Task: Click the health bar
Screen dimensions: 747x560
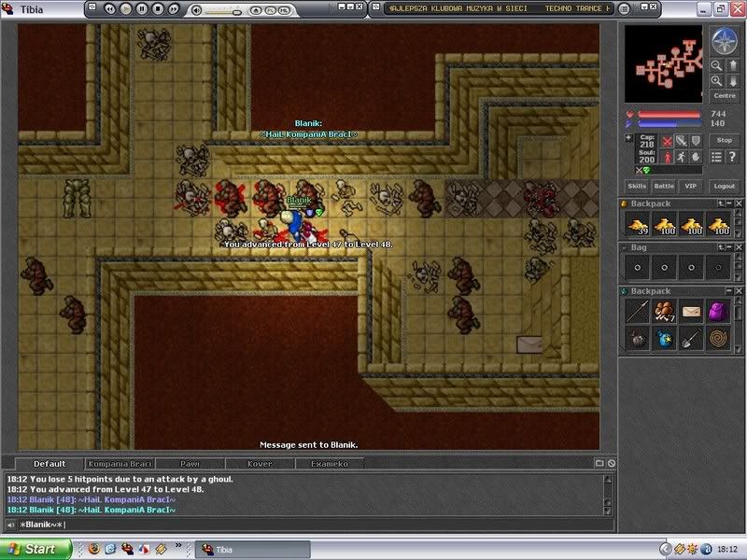Action: (669, 115)
